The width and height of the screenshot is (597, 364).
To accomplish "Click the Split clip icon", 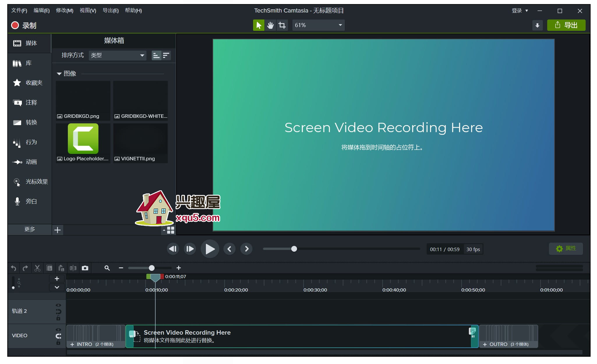I will [73, 268].
